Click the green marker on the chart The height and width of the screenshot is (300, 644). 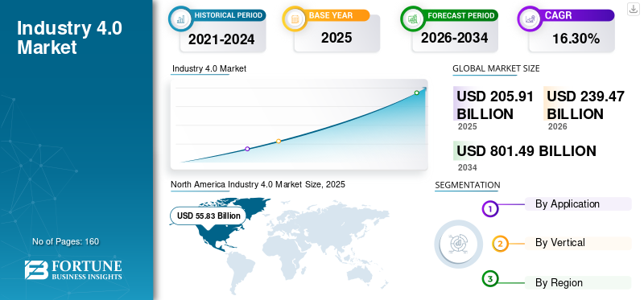point(416,92)
